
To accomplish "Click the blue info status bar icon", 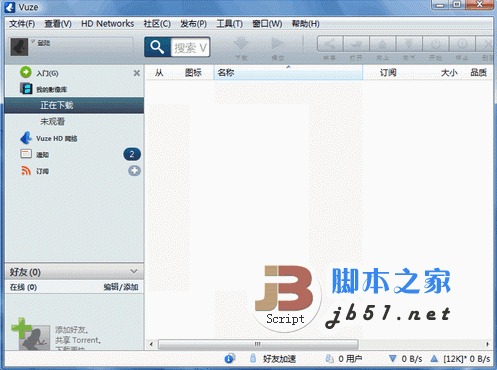I will (x=230, y=359).
